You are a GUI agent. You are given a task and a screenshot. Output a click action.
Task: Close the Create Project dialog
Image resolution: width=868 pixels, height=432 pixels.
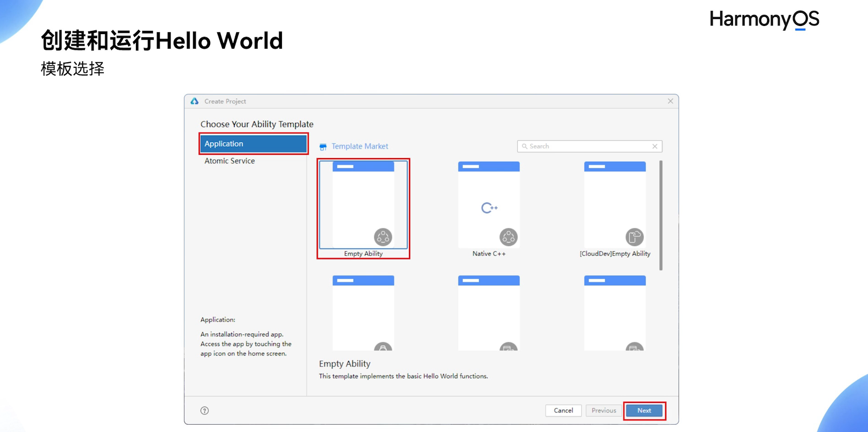pyautogui.click(x=670, y=101)
